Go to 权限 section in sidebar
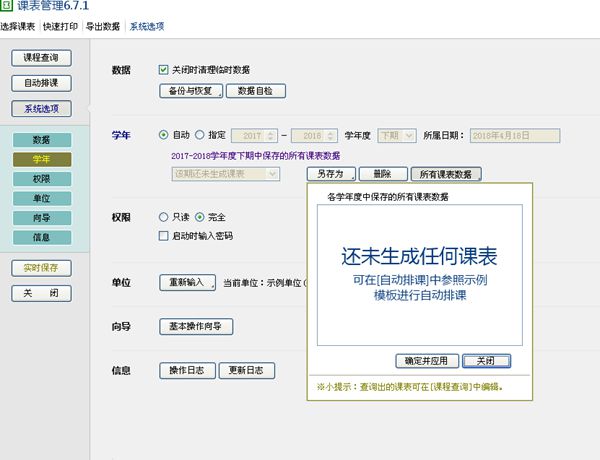The width and height of the screenshot is (600, 460). (41, 179)
